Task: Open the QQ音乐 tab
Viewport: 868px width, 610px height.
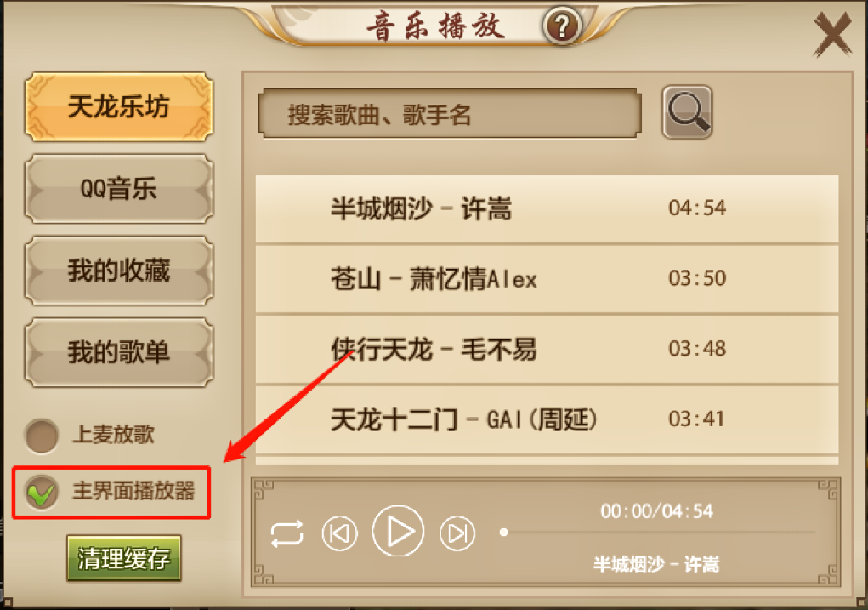Action: (119, 188)
